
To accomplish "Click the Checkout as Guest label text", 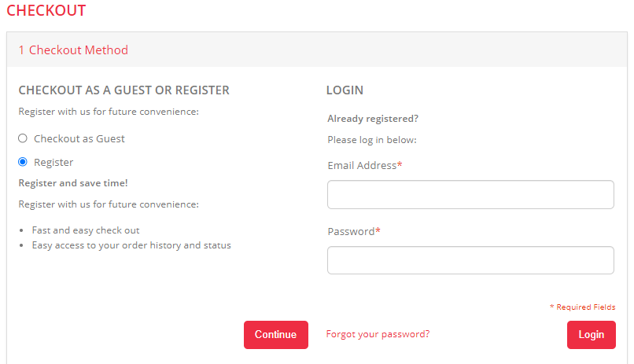I will coord(79,138).
